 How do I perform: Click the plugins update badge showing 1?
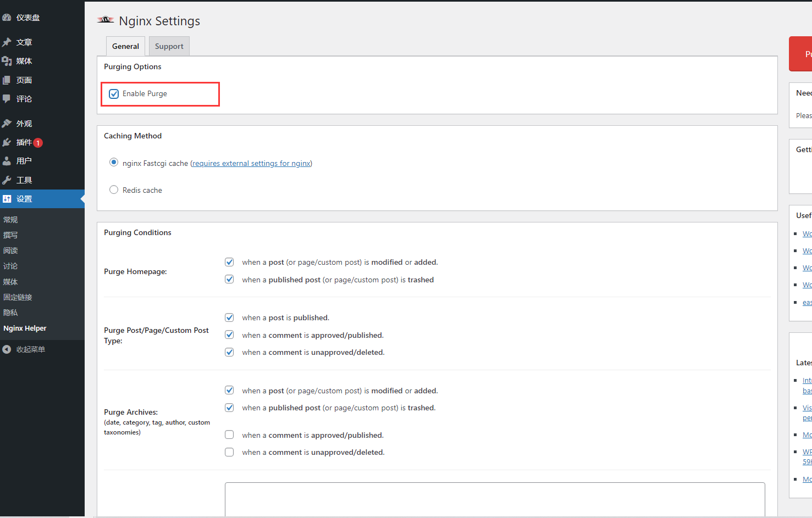point(38,143)
